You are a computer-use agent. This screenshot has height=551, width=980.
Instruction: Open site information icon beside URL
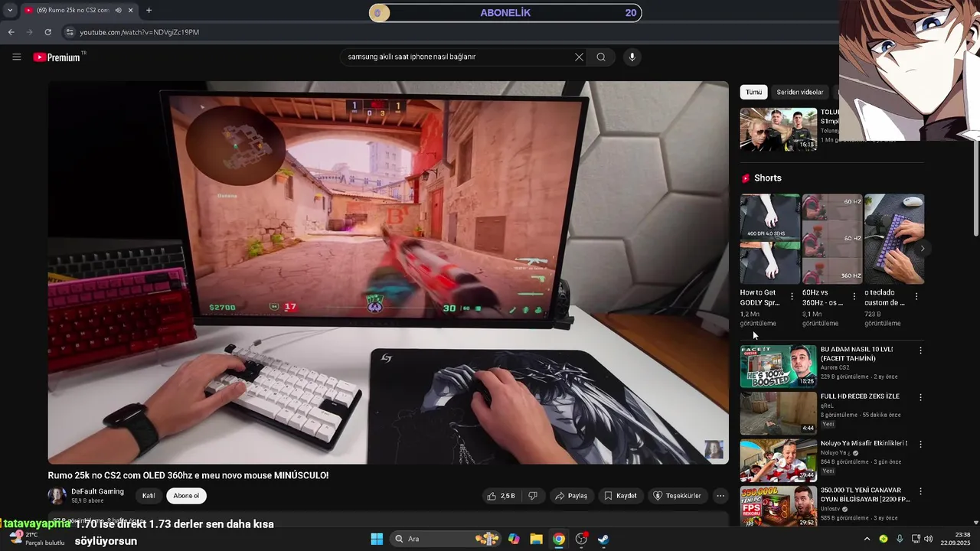[70, 32]
